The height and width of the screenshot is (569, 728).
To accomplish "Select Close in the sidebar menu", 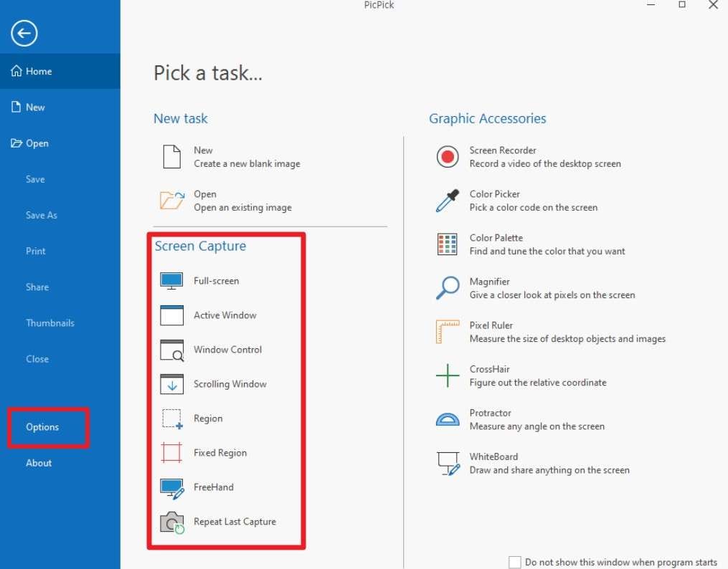I will (60, 359).
